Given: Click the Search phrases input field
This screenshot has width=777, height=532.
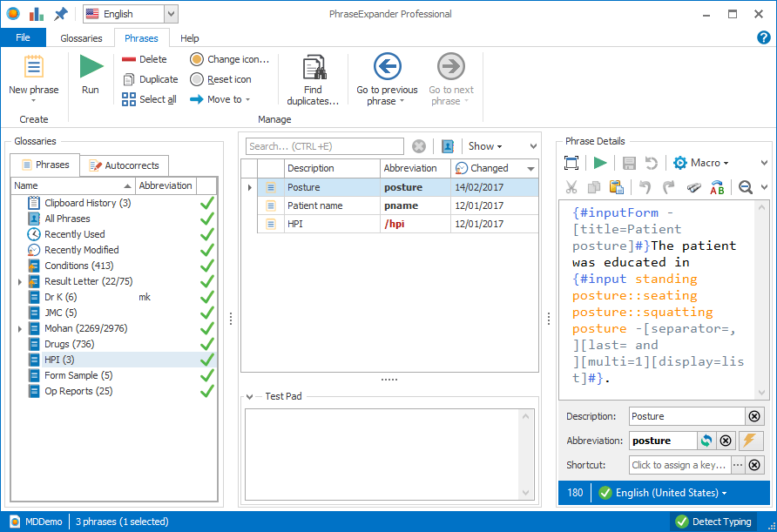Looking at the screenshot, I should pyautogui.click(x=325, y=146).
